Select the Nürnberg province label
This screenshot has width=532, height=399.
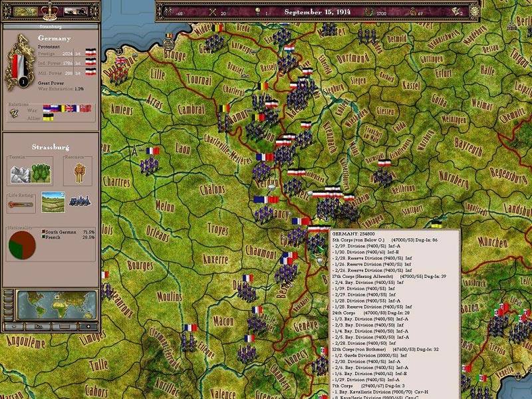(454, 179)
